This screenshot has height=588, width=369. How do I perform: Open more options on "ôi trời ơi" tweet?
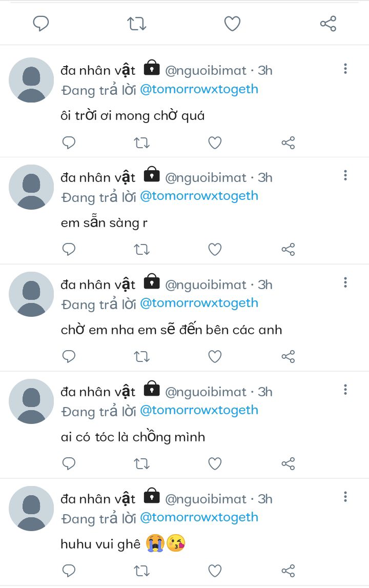coord(345,69)
